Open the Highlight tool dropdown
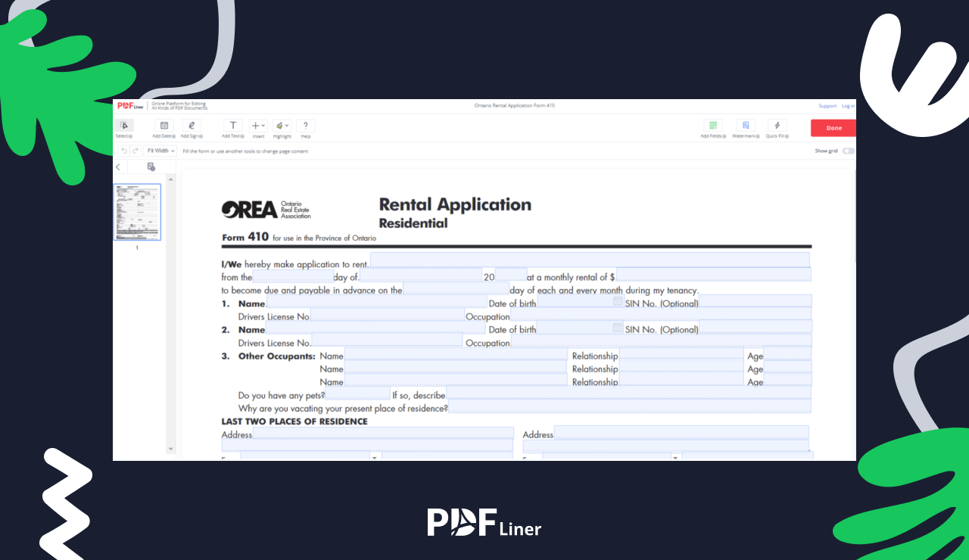This screenshot has width=969, height=560. click(282, 126)
